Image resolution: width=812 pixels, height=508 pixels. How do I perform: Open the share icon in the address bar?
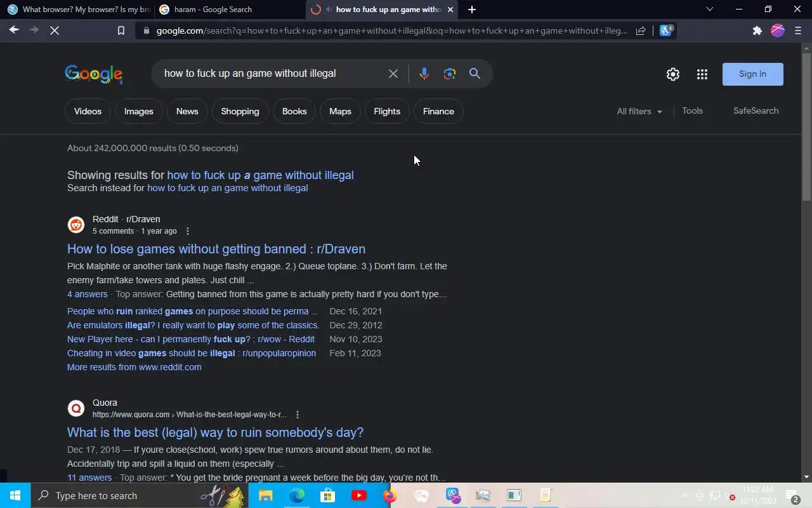coord(641,30)
